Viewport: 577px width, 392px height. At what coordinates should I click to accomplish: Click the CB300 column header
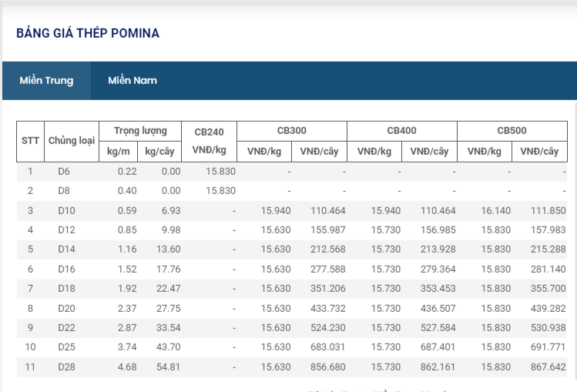click(x=291, y=131)
